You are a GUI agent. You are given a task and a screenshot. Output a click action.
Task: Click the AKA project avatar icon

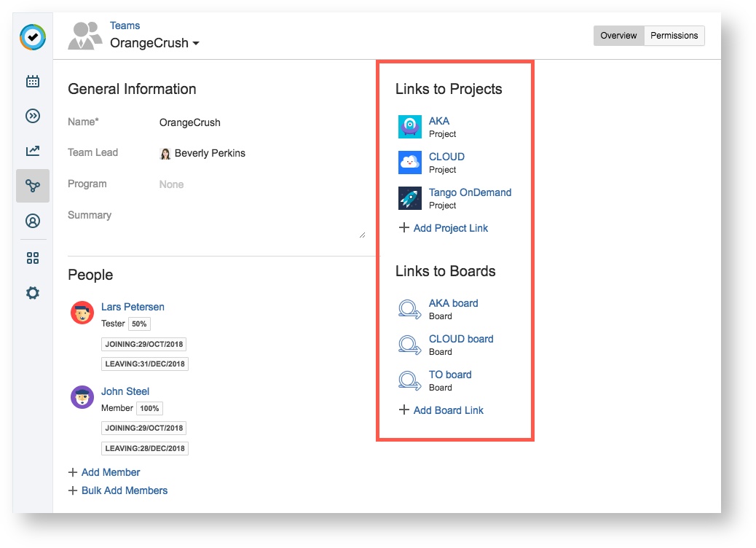[410, 127]
